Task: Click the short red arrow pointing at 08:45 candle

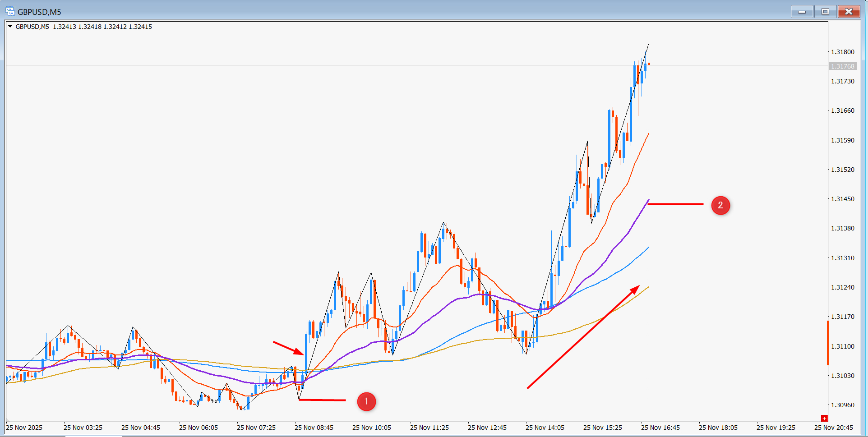Action: [288, 348]
